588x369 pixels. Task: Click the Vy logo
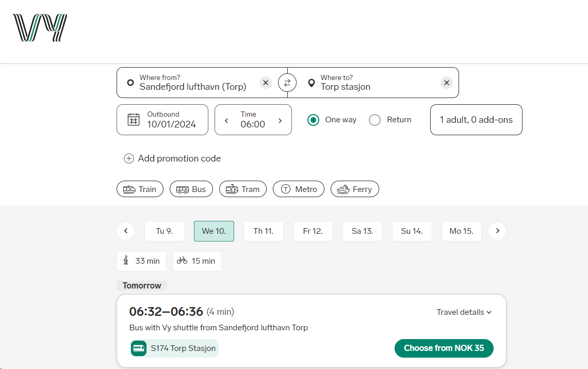(40, 28)
